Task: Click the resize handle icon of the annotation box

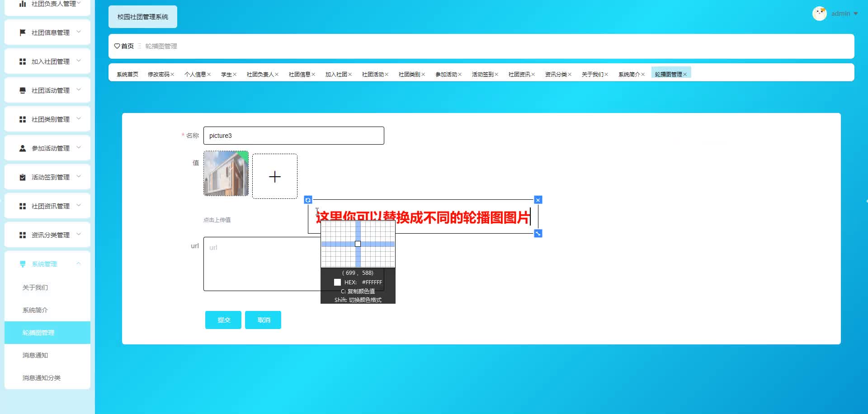Action: (538, 233)
